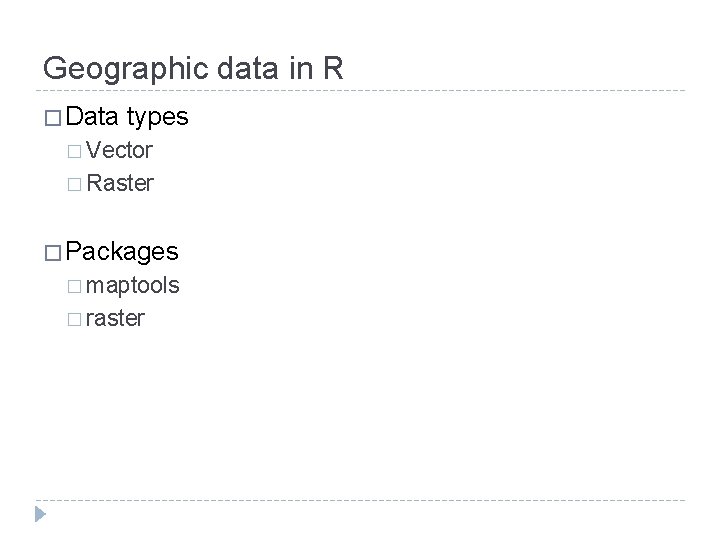Select the Data types heading text

pos(127,117)
